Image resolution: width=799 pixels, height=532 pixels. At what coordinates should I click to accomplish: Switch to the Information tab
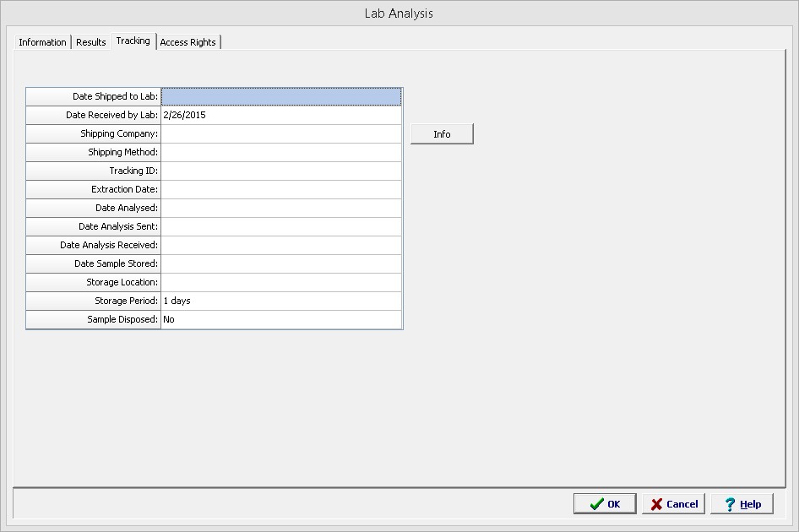click(42, 42)
